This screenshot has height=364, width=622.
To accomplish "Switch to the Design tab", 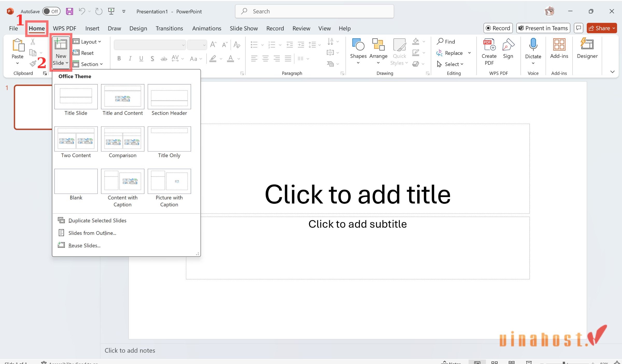I will click(x=138, y=28).
